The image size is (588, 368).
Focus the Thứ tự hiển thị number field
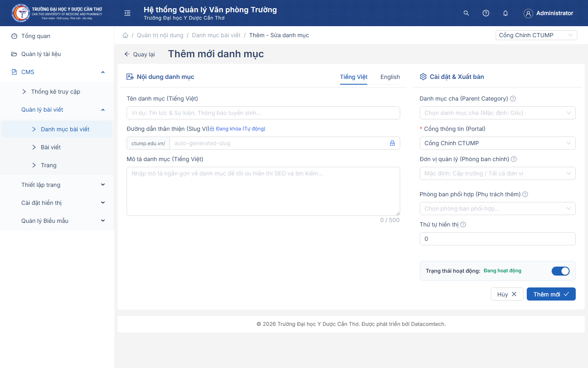pyautogui.click(x=497, y=239)
